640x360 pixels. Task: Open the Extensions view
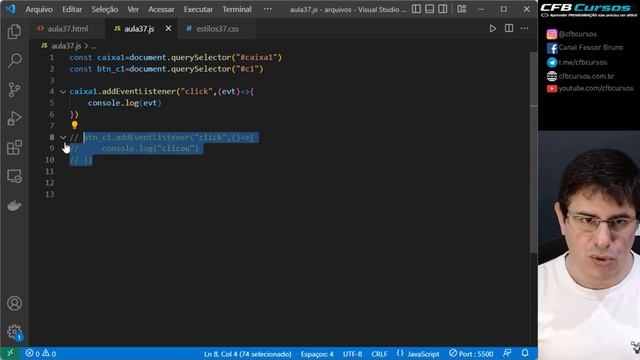point(14,147)
